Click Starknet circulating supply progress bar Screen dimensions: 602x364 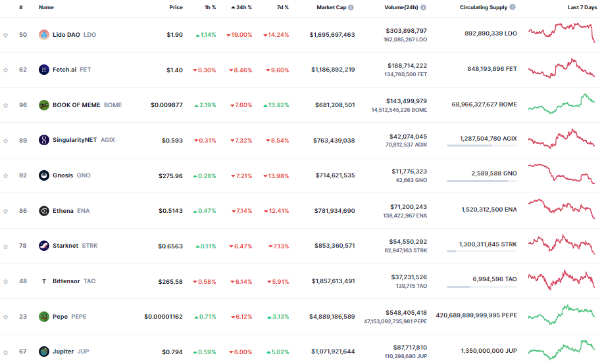[482, 251]
